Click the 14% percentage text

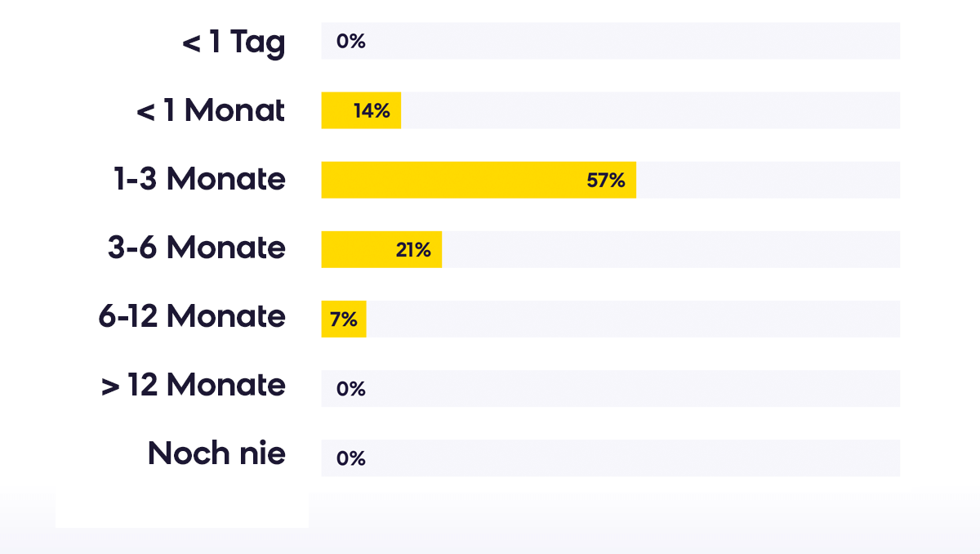click(372, 111)
